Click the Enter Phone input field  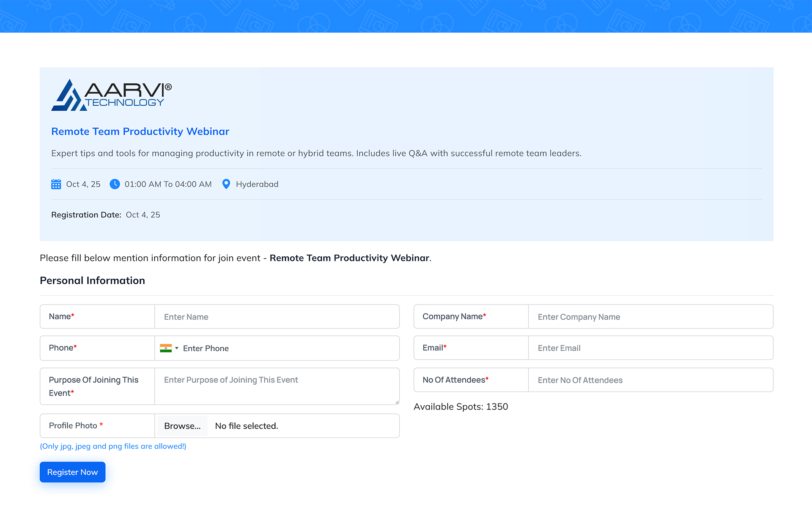click(x=288, y=348)
